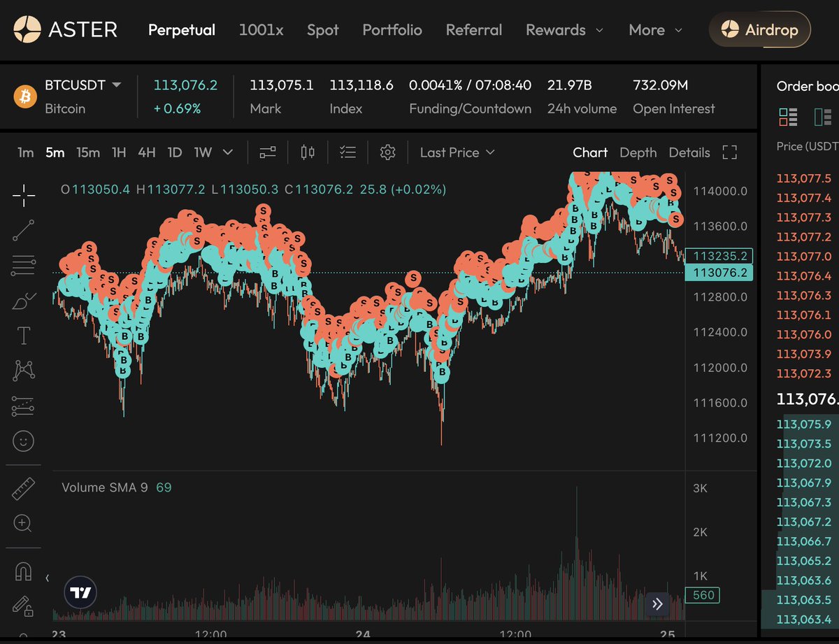Image resolution: width=839 pixels, height=644 pixels.
Task: Select the crosshair cursor tool
Action: pyautogui.click(x=24, y=196)
